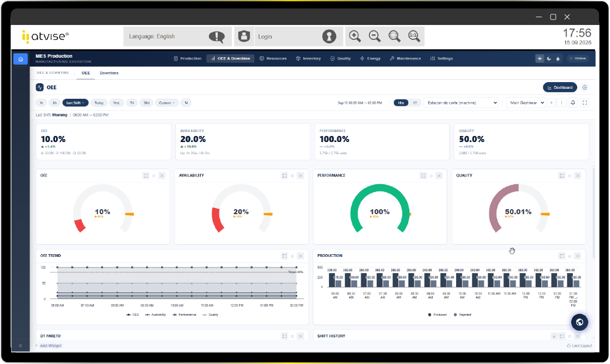Switch to the Downtime tab
Viewport: 610px width, 364px height.
pyautogui.click(x=109, y=73)
